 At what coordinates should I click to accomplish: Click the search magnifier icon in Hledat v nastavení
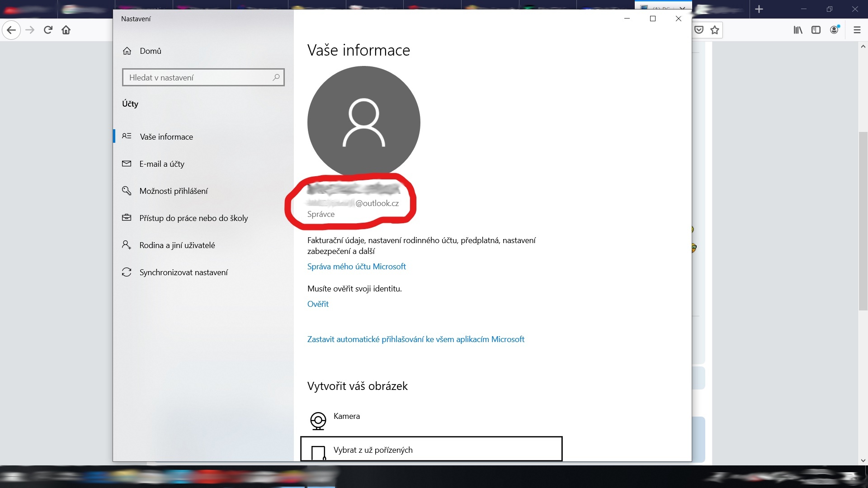click(x=276, y=77)
